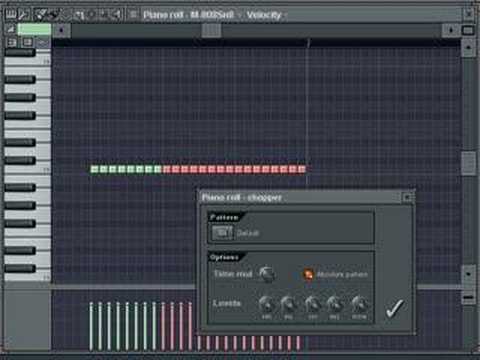Click the fourth Levels knob in chopper

334,303
